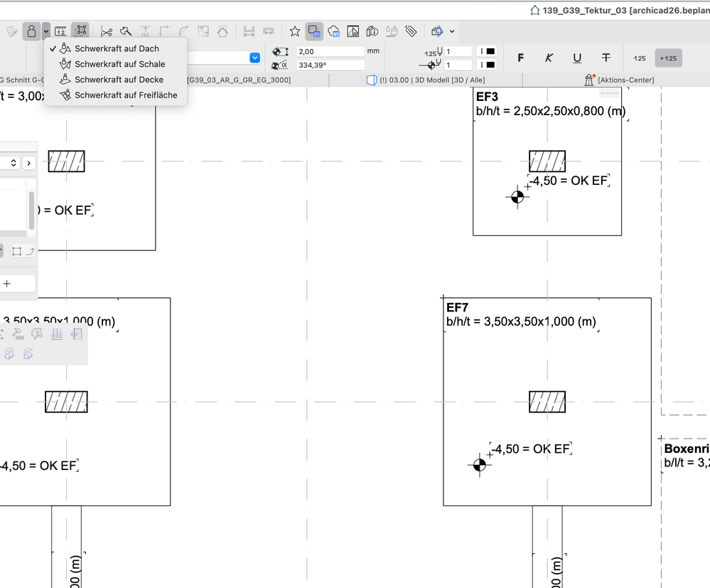The width and height of the screenshot is (710, 588).
Task: Click the right chevron button in left panel
Action: pos(29,163)
